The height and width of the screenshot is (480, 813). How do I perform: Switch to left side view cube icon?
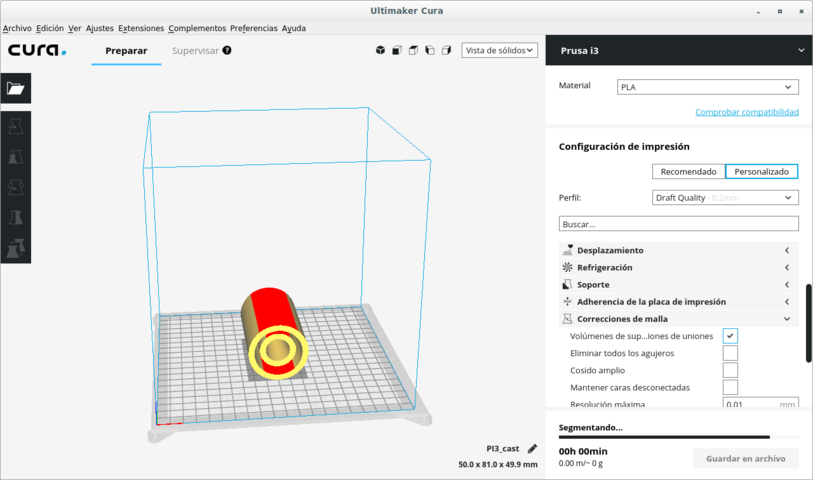pyautogui.click(x=430, y=50)
